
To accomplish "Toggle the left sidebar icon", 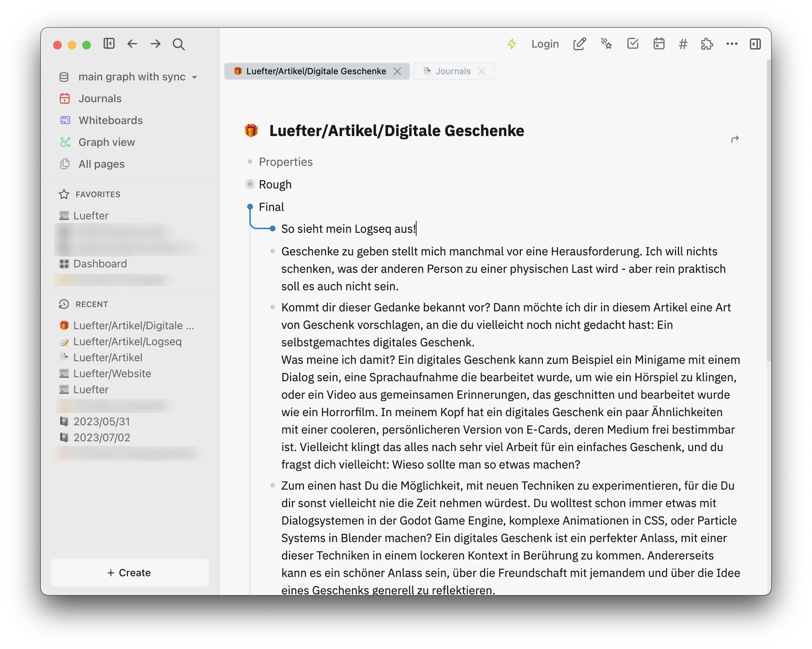I will pos(109,44).
